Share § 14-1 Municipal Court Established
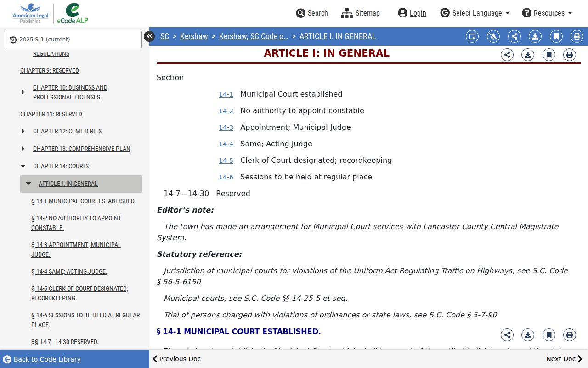The height and width of the screenshot is (368, 588). click(507, 335)
